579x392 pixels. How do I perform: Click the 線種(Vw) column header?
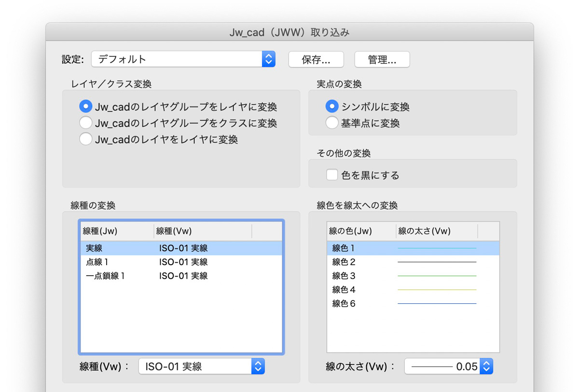(203, 231)
